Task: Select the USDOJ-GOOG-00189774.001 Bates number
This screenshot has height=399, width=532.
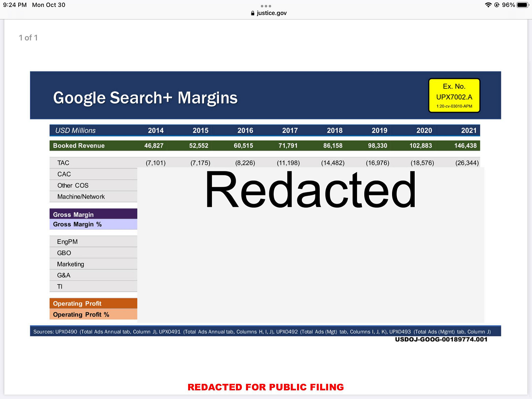Action: coord(441,339)
